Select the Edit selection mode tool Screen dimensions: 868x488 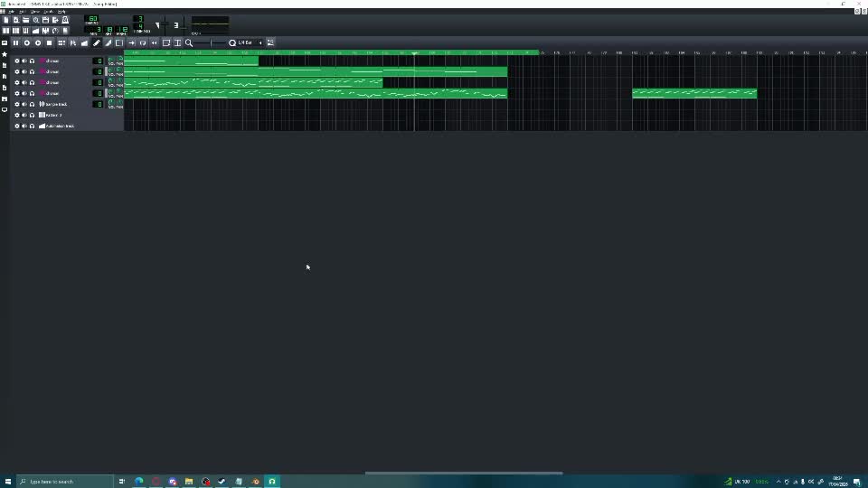[x=119, y=42]
